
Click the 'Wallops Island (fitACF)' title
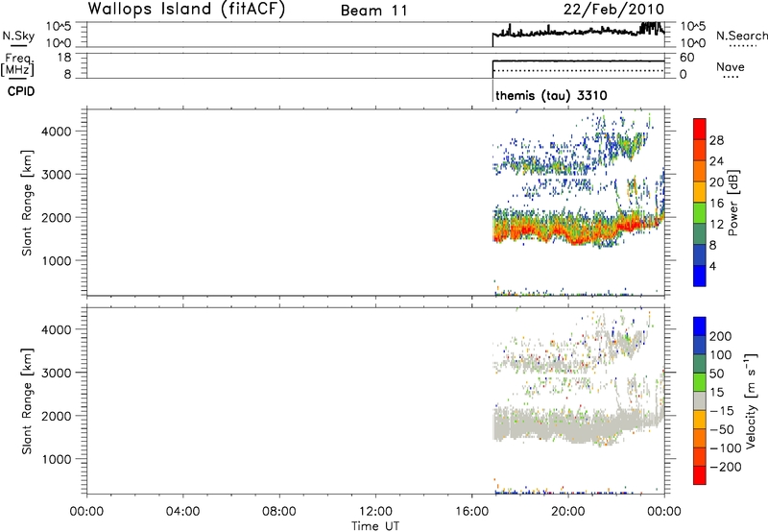[x=186, y=9]
